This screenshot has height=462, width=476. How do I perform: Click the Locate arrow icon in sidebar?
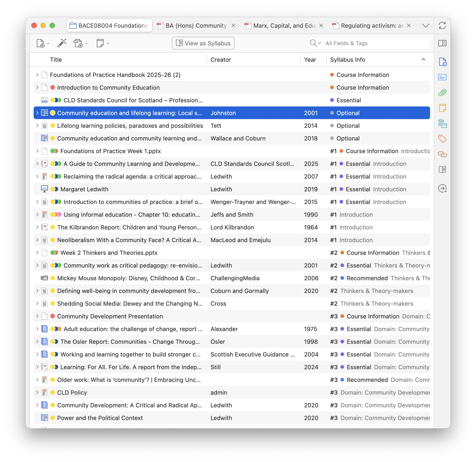click(442, 189)
